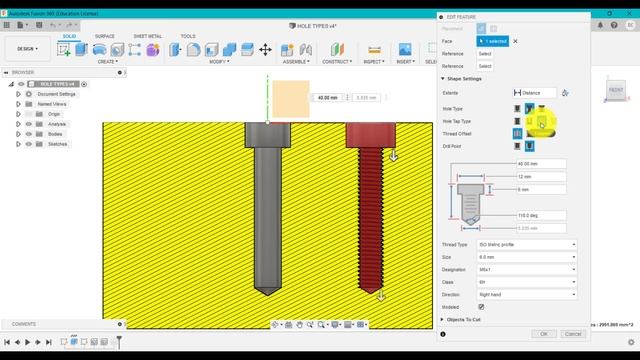Image resolution: width=640 pixels, height=360 pixels.
Task: Click the Measure tool in Inspect group
Action: pyautogui.click(x=374, y=50)
